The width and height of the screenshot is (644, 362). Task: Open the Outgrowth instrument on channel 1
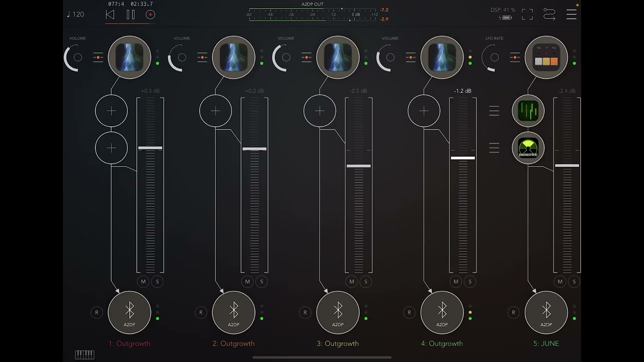click(129, 57)
